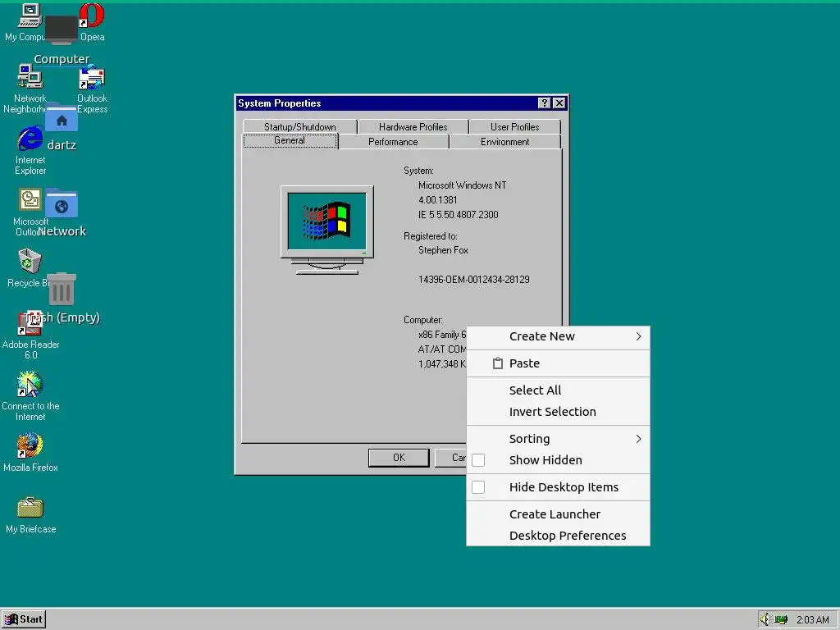Click the registered name Stephen Fox
This screenshot has height=630, width=840.
[443, 250]
